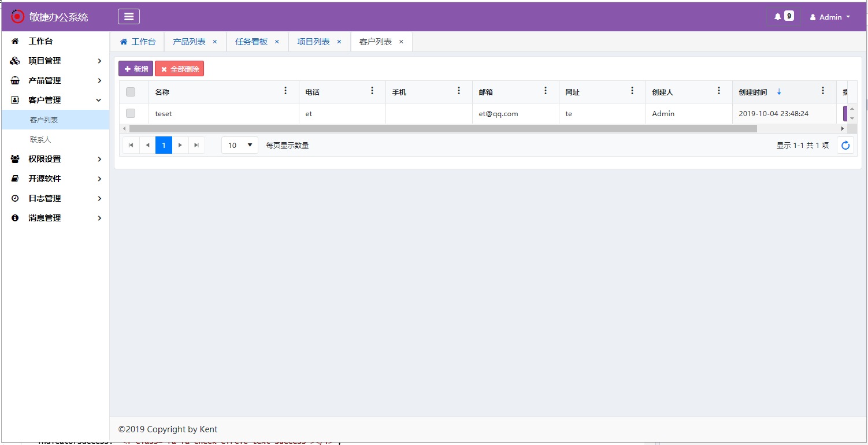Click the red circle app logo

[18, 17]
